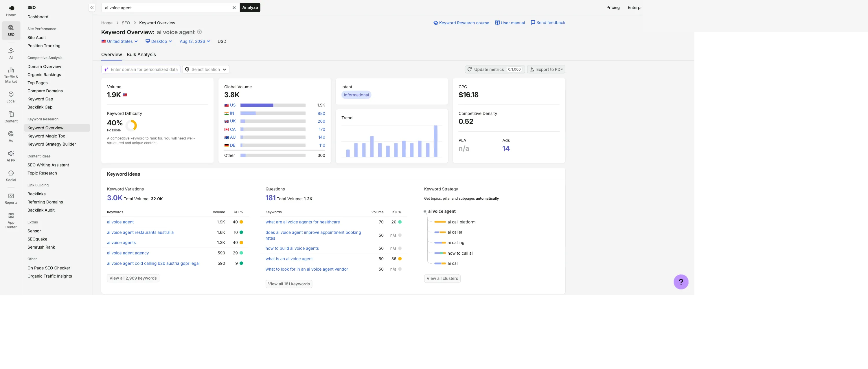The width and height of the screenshot is (868, 369).
Task: Open the Aug 12, 2026 date dropdown
Action: 195,41
